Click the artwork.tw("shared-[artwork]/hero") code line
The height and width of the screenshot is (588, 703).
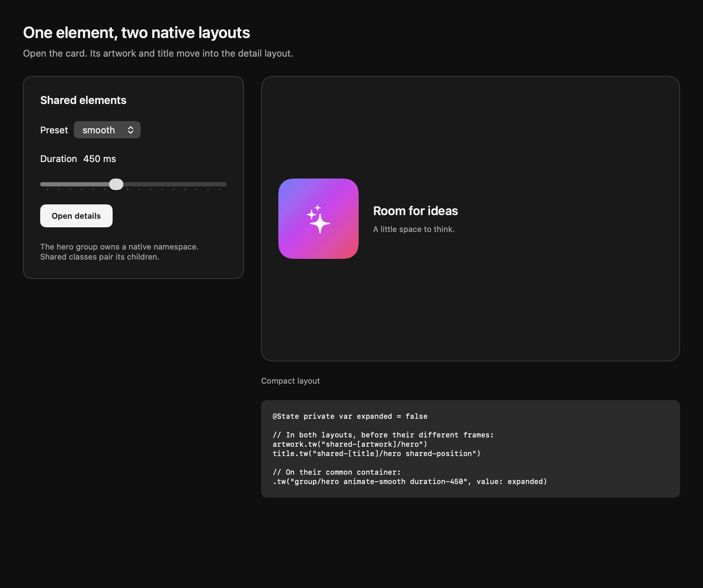point(350,444)
